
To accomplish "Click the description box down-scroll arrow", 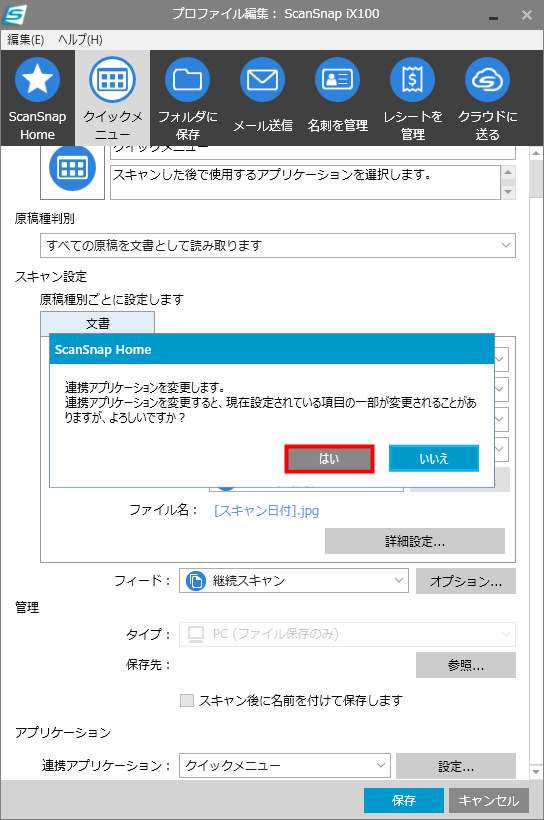I will coord(508,192).
